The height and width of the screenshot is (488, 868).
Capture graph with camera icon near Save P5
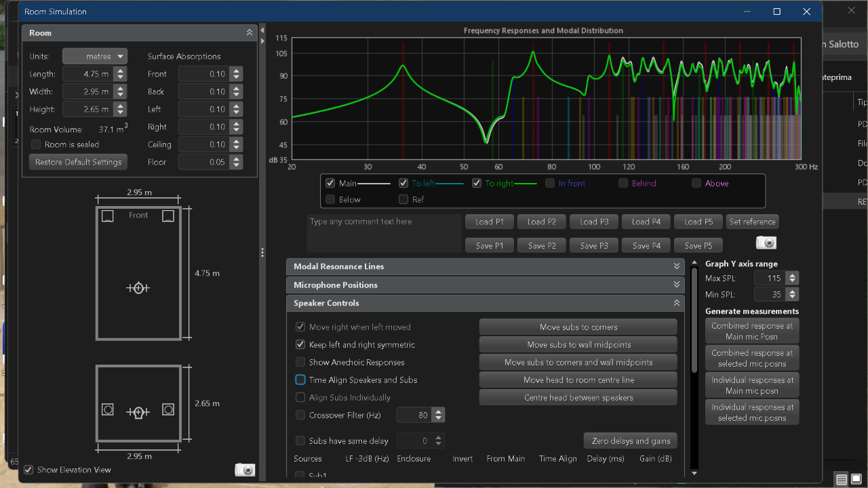click(x=766, y=243)
